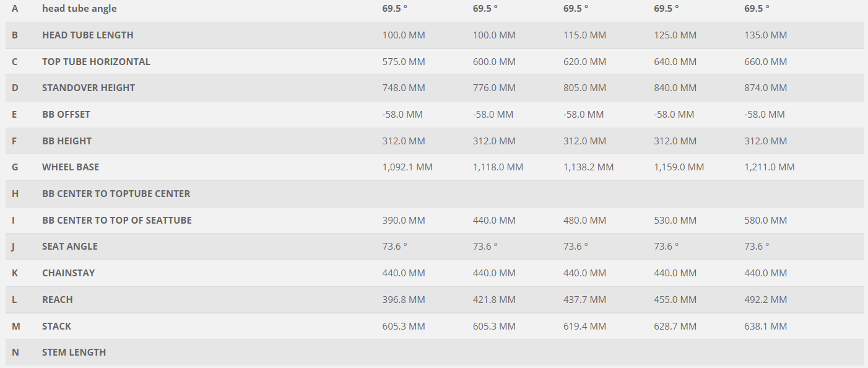The height and width of the screenshot is (368, 868).
Task: Click the REACH row label
Action: 58,300
